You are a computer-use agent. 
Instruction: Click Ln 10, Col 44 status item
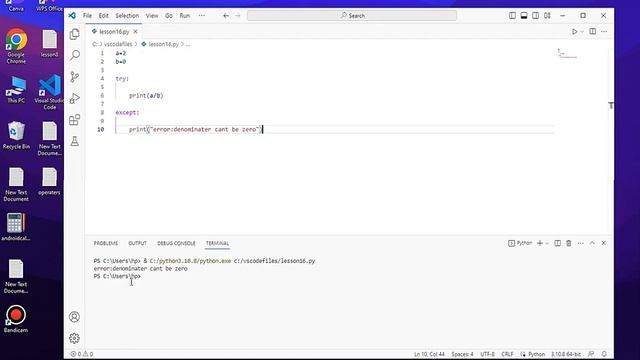coord(429,354)
